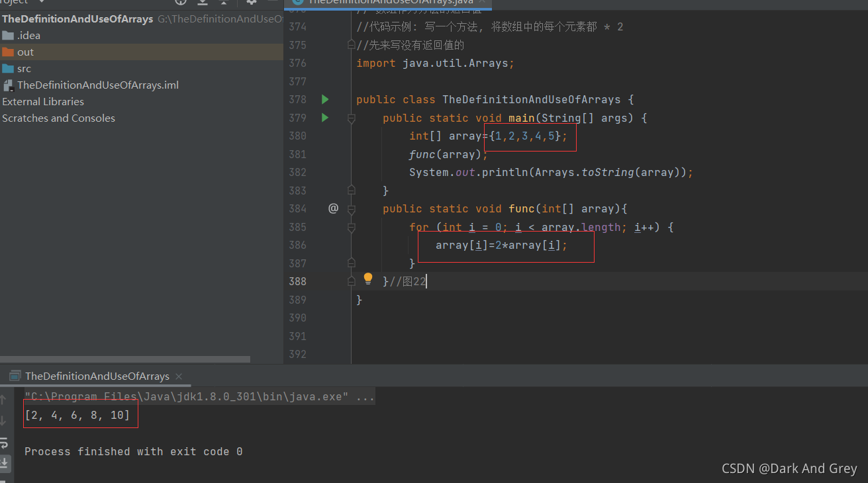Click empty line 391 in editor
Viewport: 868px width, 483px height.
609,336
